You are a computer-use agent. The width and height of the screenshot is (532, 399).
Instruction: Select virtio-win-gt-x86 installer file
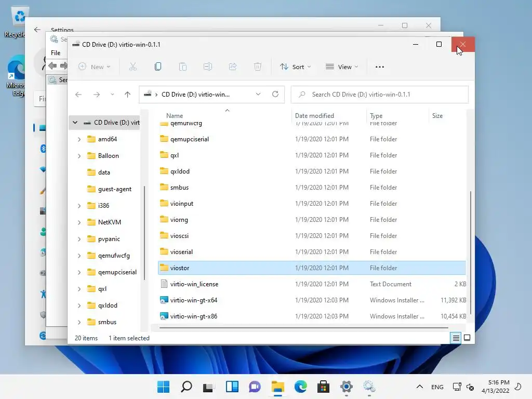(x=312, y=316)
